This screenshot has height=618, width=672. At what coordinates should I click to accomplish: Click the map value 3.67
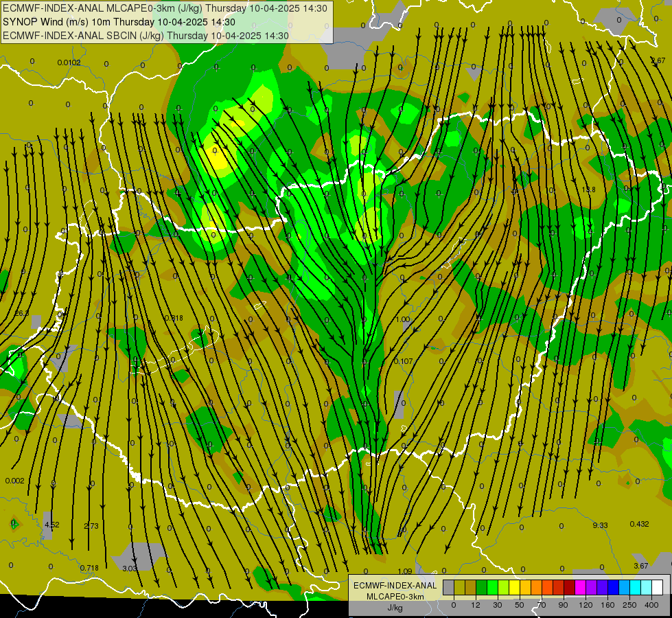[641, 566]
